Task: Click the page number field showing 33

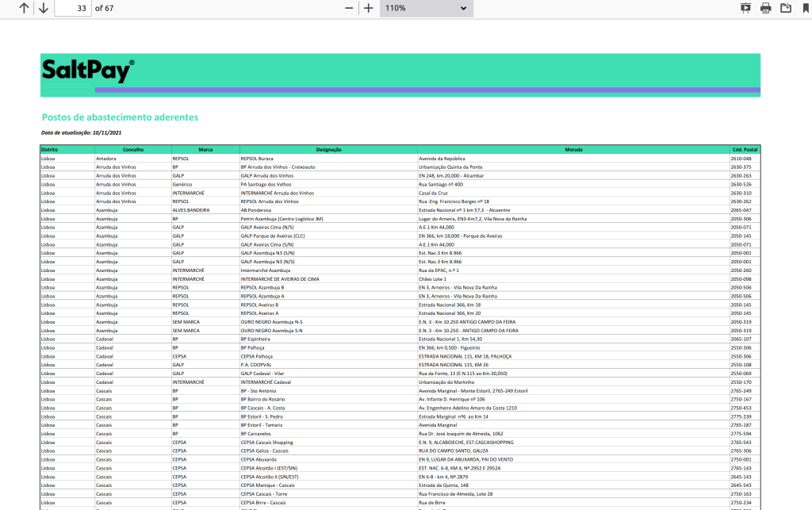Action: coord(73,8)
